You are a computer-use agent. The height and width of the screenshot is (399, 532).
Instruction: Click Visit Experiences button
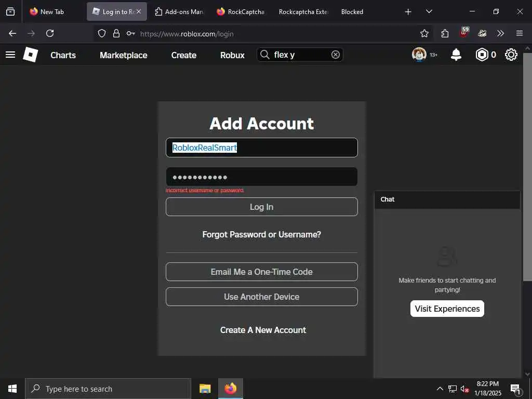point(447,309)
